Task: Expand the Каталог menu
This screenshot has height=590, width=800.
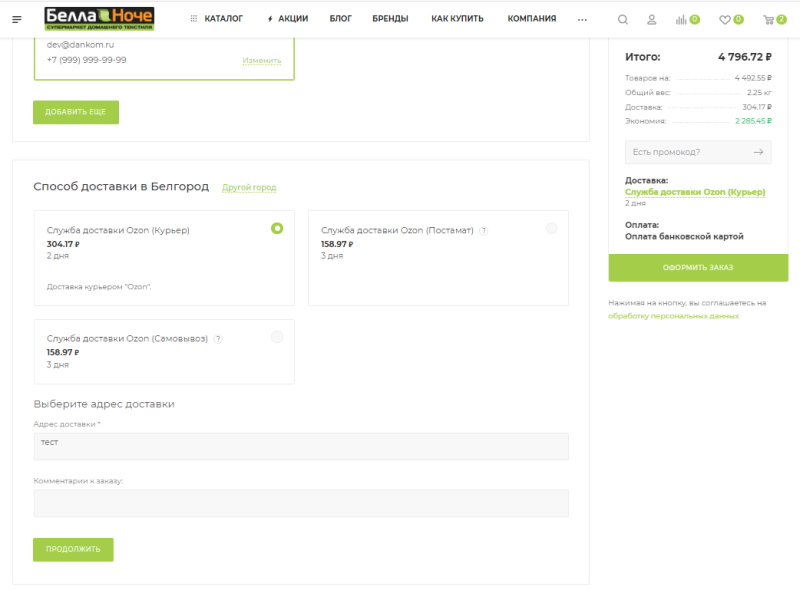Action: point(217,19)
